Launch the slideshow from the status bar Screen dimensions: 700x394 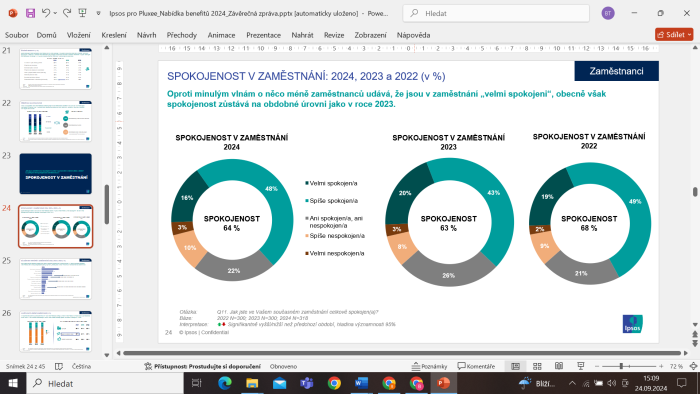point(580,366)
